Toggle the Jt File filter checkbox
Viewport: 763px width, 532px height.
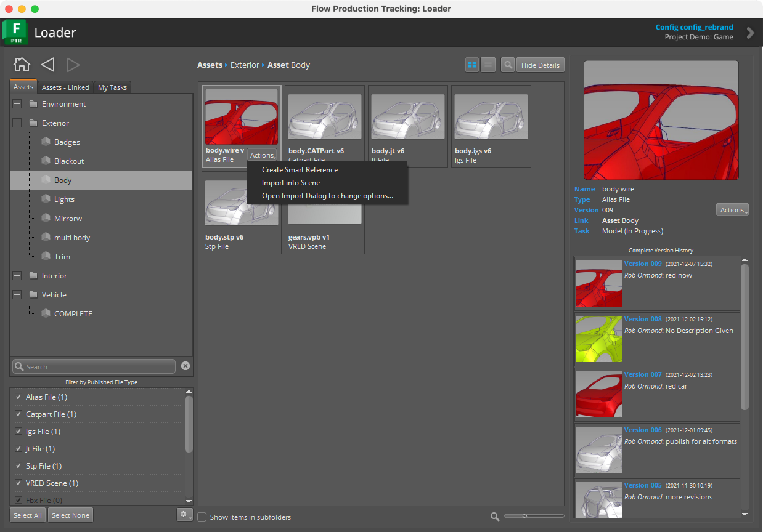18,449
